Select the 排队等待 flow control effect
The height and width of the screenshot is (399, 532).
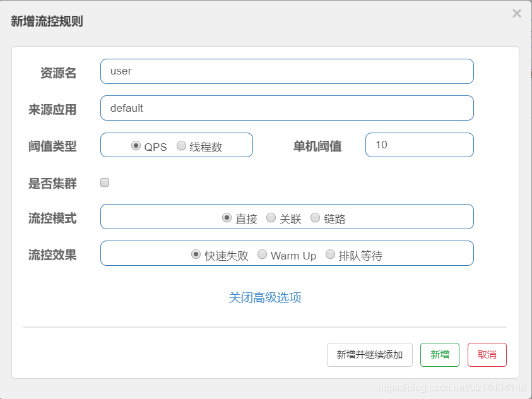[x=330, y=254]
